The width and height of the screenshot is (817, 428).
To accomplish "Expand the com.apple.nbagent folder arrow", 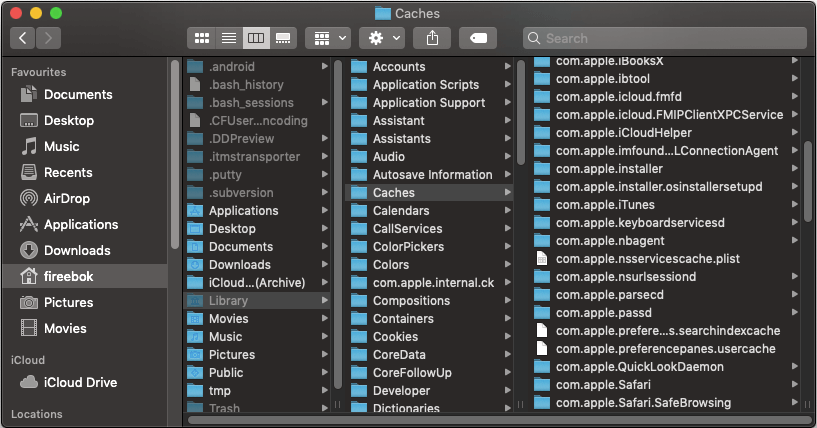I will [x=795, y=240].
